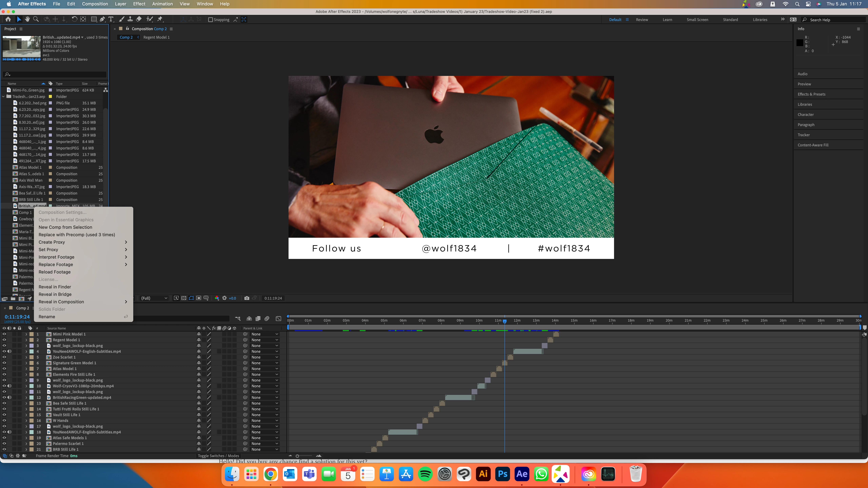
Task: Enable the Snapping checkbox
Action: click(211, 20)
